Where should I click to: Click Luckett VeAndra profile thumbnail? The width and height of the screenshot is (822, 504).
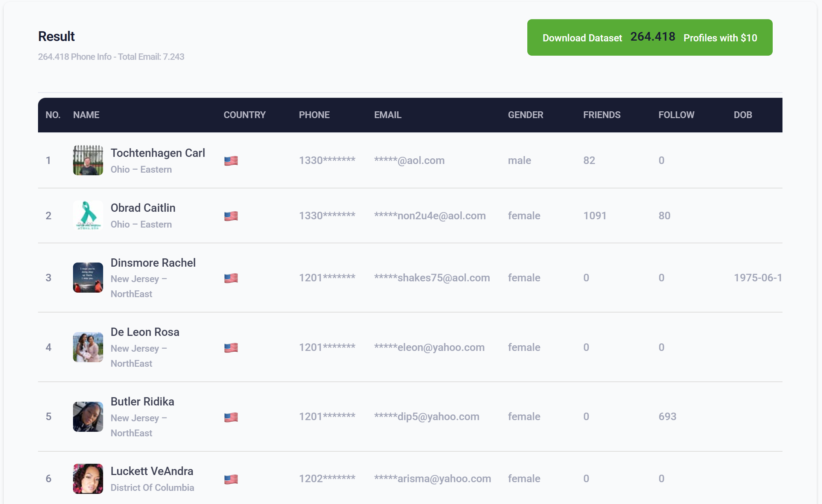click(x=88, y=478)
